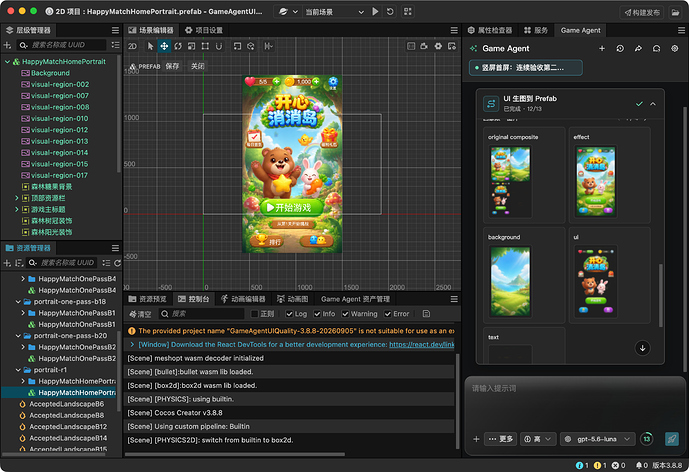Viewport: 689px width, 472px height.
Task: Expand the 游戏主标题 node
Action: pyautogui.click(x=17, y=210)
